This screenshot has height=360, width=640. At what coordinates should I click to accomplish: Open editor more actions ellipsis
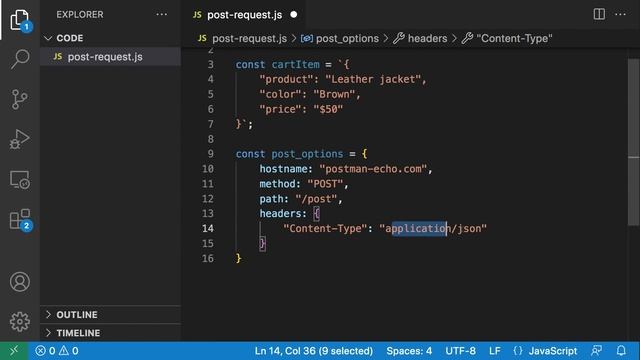(620, 14)
